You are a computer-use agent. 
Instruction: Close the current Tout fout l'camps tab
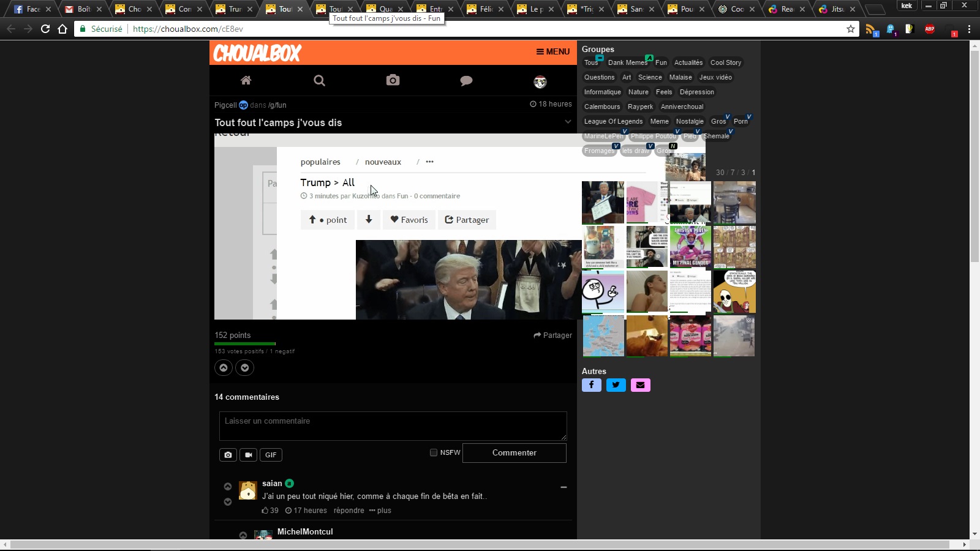coord(300,9)
